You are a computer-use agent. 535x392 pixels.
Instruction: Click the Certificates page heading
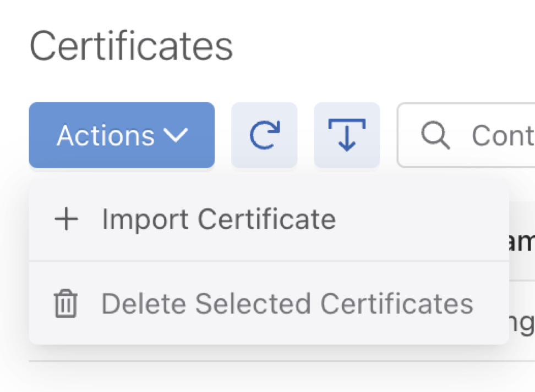click(131, 46)
